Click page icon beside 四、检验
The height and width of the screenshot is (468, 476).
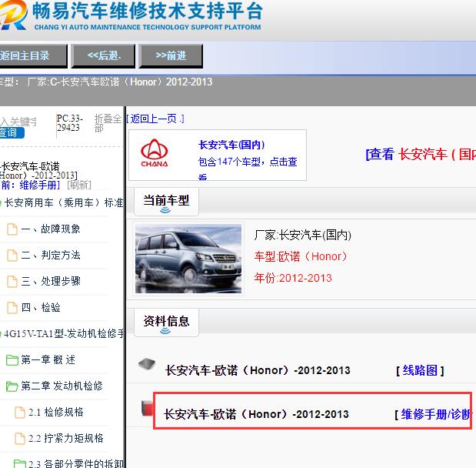[x=12, y=308]
